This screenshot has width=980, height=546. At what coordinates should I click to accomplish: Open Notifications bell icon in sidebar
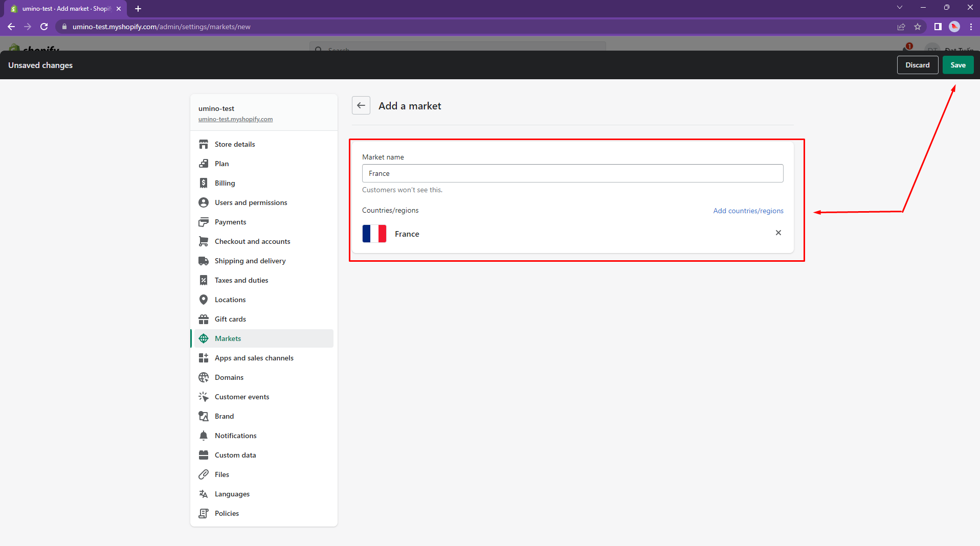(204, 436)
